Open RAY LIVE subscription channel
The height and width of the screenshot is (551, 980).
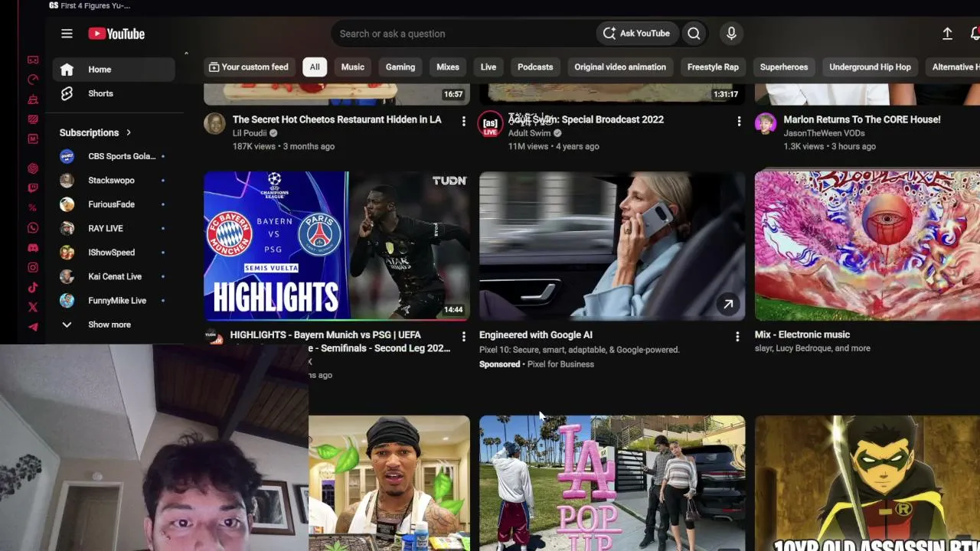click(x=114, y=228)
